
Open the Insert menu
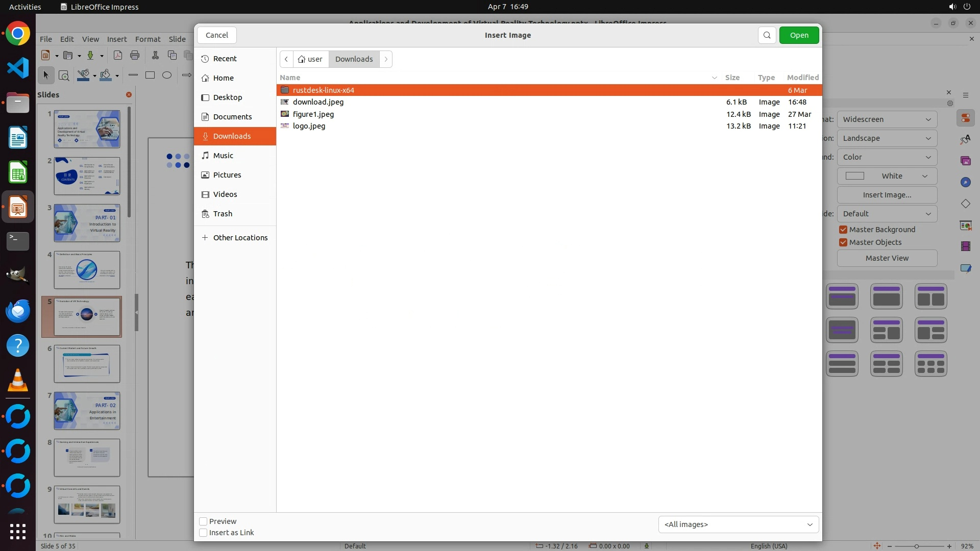pos(117,39)
